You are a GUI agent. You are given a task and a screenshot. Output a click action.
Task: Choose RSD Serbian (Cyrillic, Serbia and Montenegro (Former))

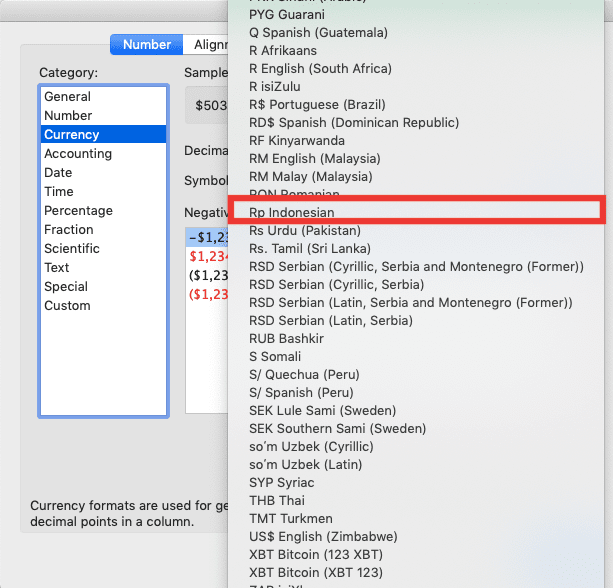tap(416, 266)
